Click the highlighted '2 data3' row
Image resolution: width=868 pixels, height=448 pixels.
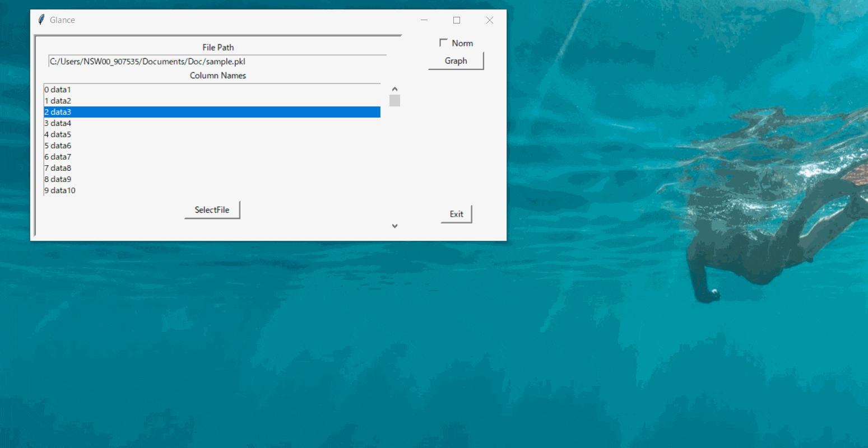(212, 112)
